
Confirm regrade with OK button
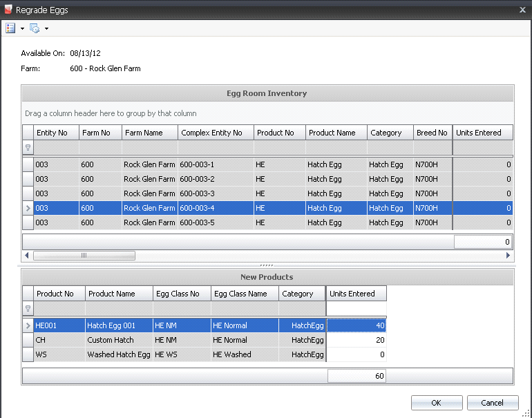point(437,403)
